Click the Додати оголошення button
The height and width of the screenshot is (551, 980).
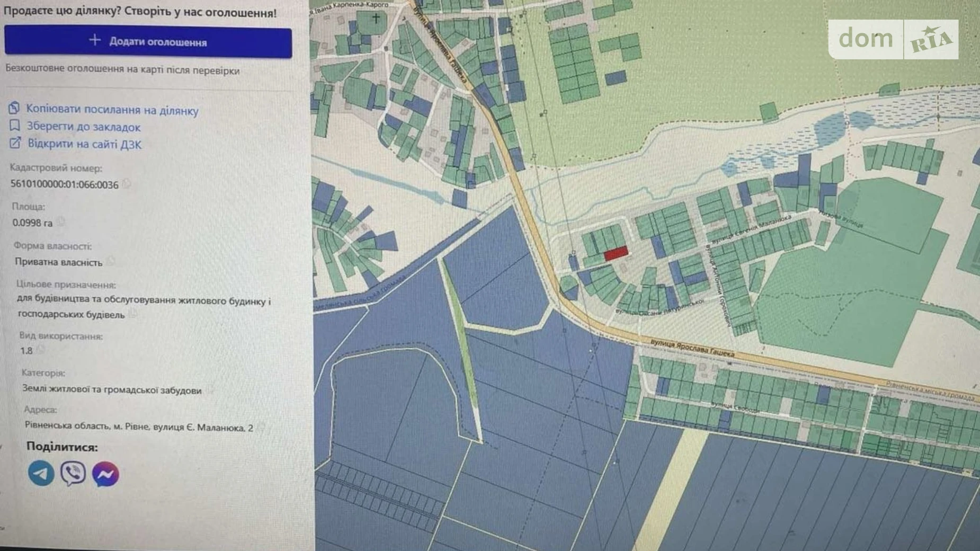click(148, 41)
